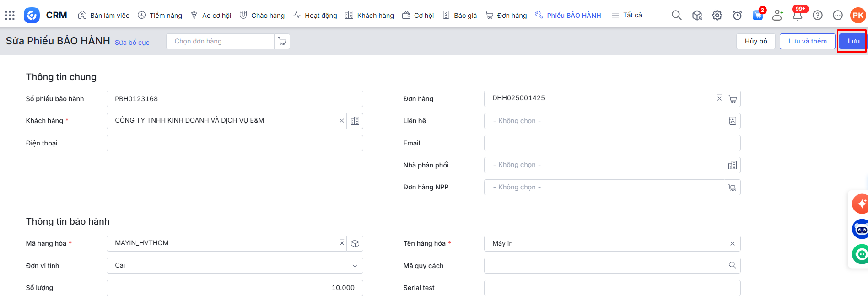Image resolution: width=868 pixels, height=301 pixels.
Task: Click the help question mark icon
Action: tap(817, 16)
